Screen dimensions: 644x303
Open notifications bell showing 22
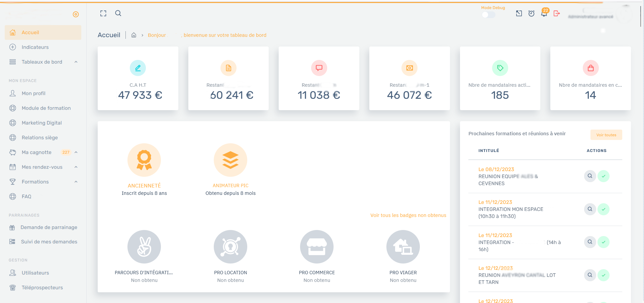544,13
